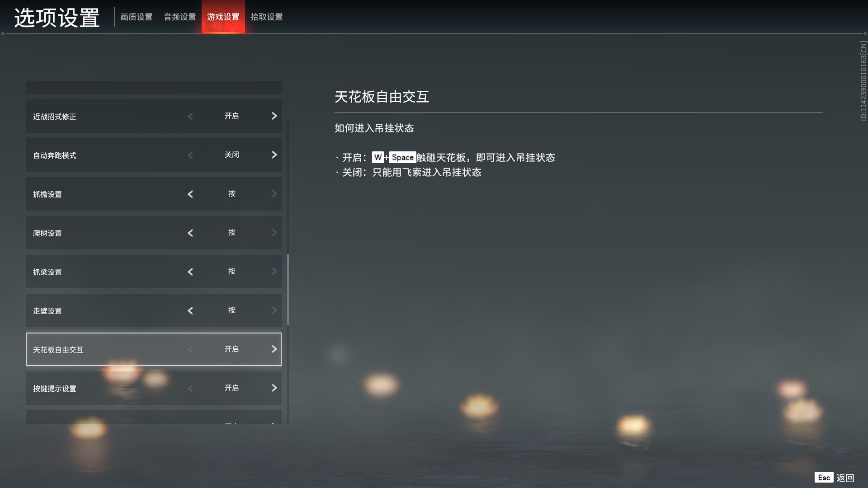Click right arrow for 天花板自由交互

274,349
